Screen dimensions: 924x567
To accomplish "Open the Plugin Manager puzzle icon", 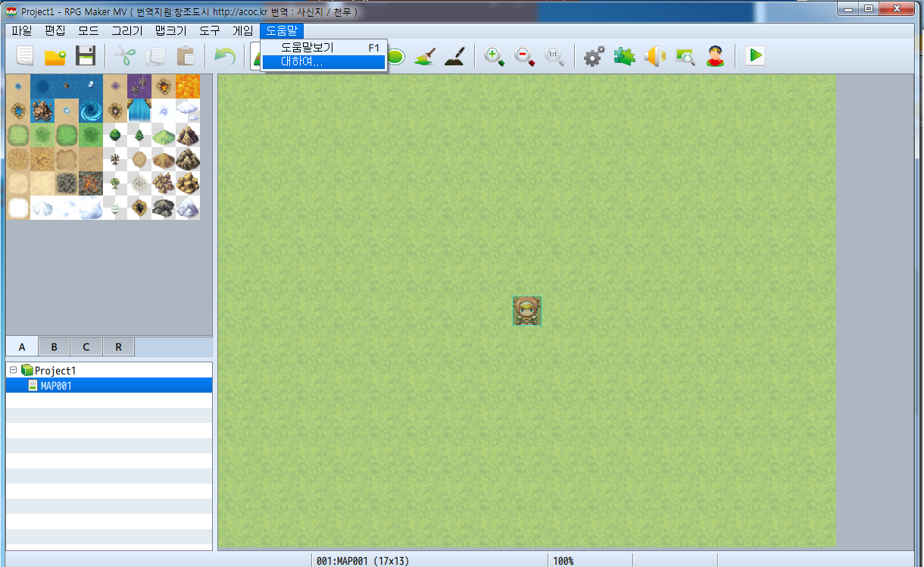I will (624, 56).
